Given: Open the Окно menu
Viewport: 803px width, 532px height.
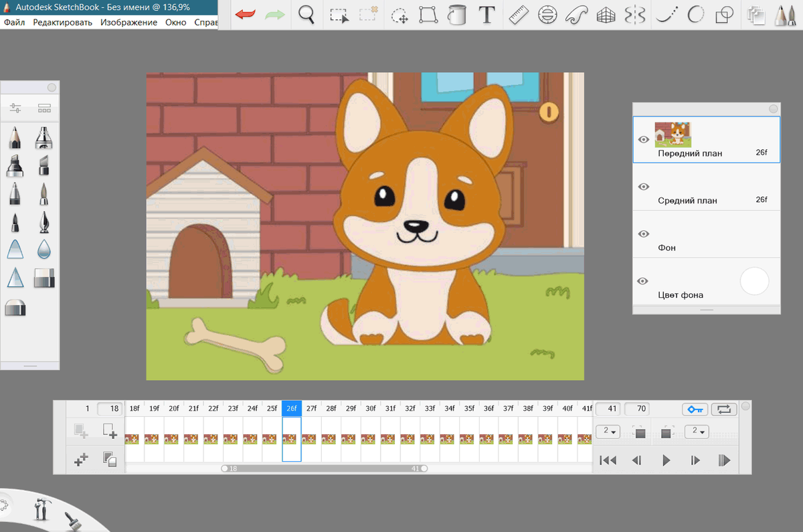Looking at the screenshot, I should coord(176,22).
